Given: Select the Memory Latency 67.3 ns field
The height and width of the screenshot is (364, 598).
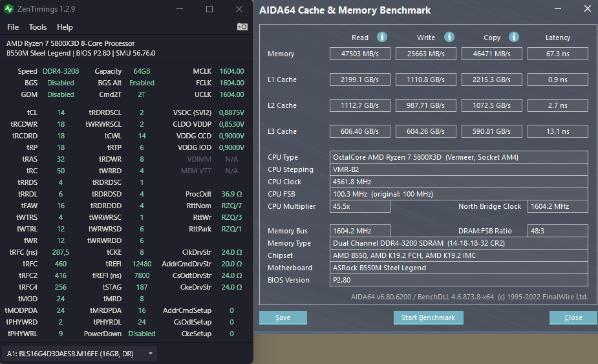Looking at the screenshot, I should 557,54.
